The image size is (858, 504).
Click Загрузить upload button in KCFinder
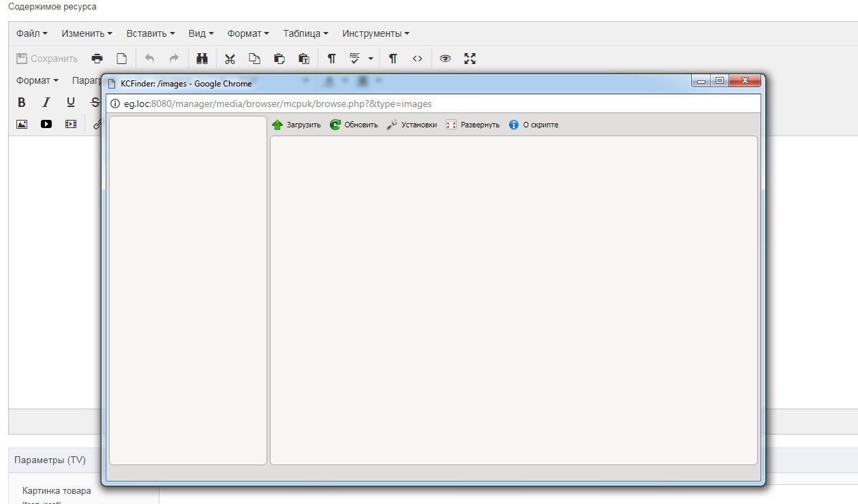[x=296, y=125]
